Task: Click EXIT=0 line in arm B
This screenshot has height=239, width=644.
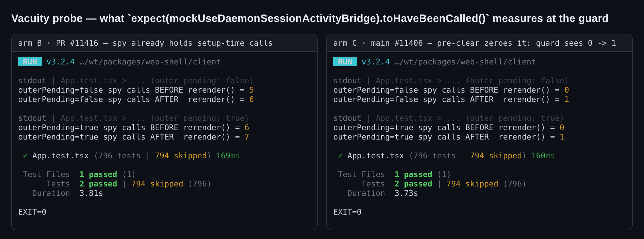Action: (x=32, y=212)
